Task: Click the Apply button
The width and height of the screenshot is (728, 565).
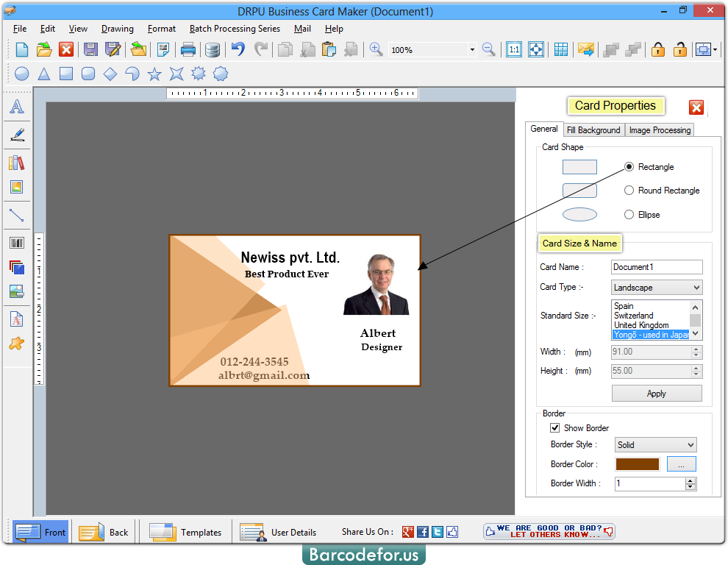Action: click(657, 394)
